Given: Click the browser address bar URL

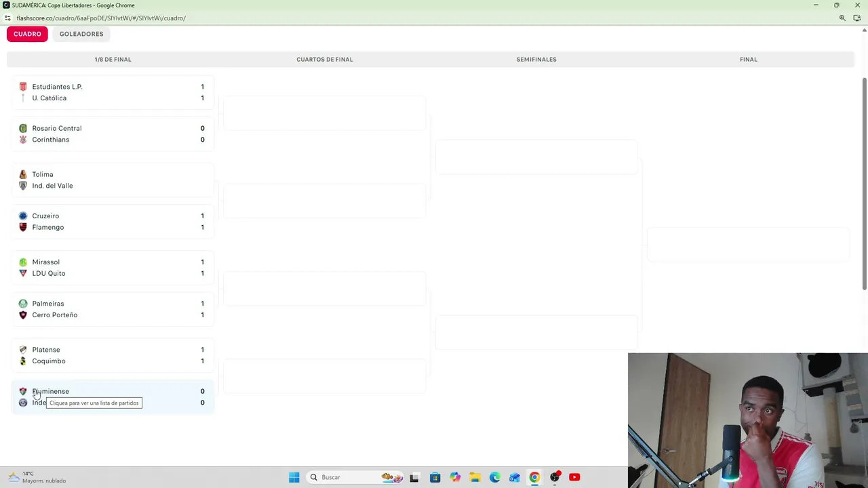Looking at the screenshot, I should (x=101, y=18).
